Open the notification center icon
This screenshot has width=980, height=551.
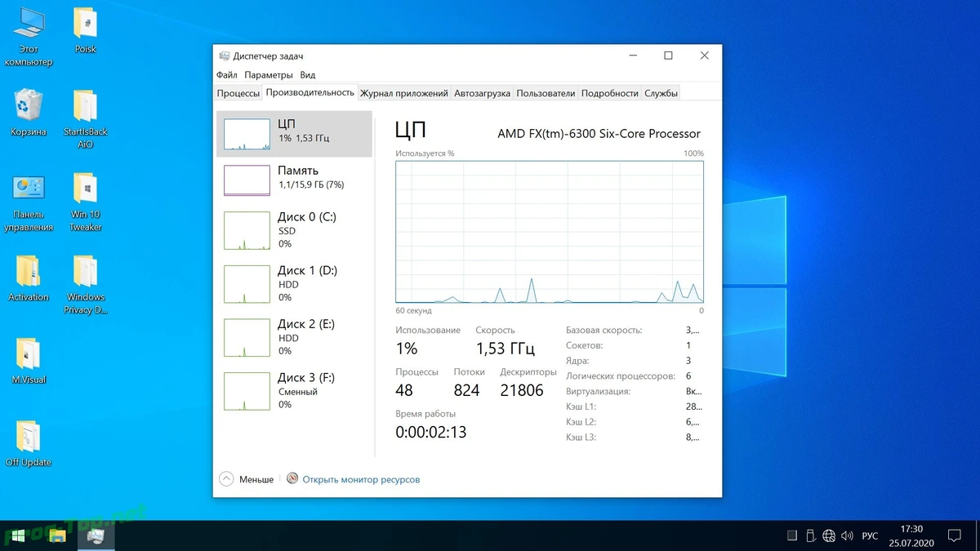pyautogui.click(x=954, y=536)
